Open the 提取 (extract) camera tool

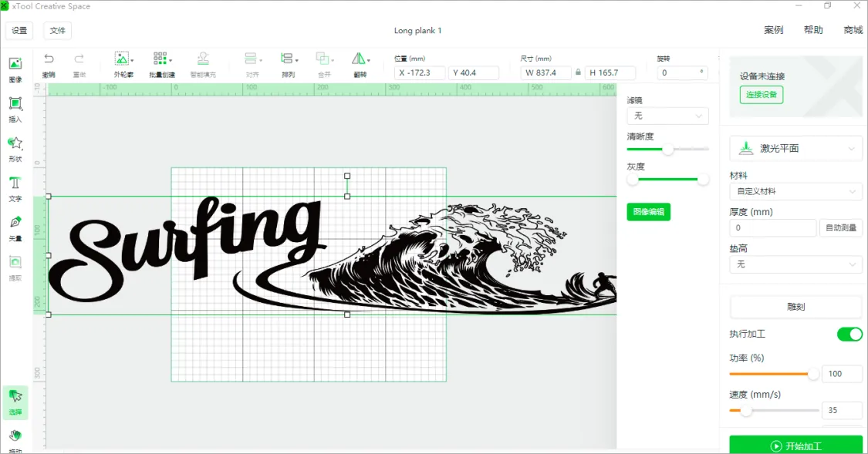[x=15, y=269]
